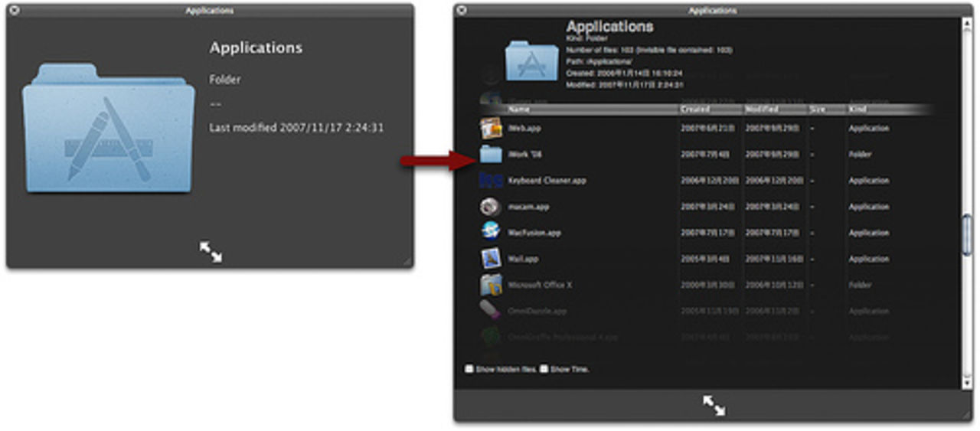Select the Microsoft Office X folder name
This screenshot has height=431, width=980.
click(540, 285)
